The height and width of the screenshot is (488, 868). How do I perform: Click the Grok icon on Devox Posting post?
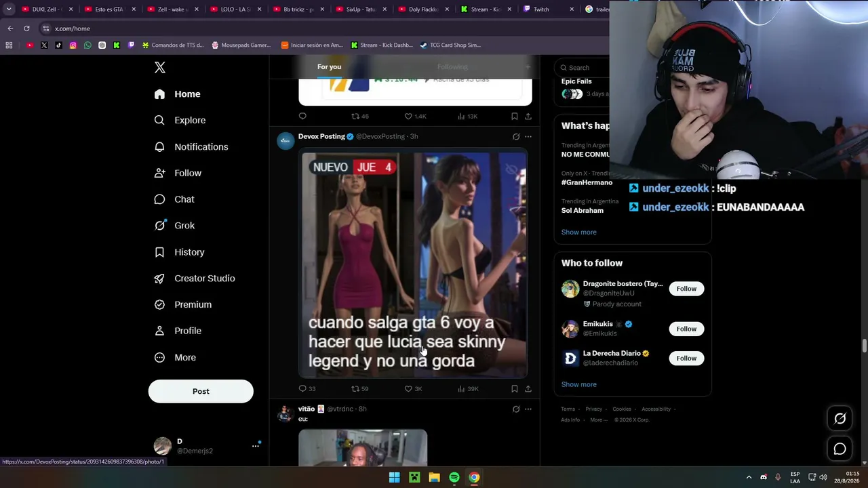(x=516, y=136)
